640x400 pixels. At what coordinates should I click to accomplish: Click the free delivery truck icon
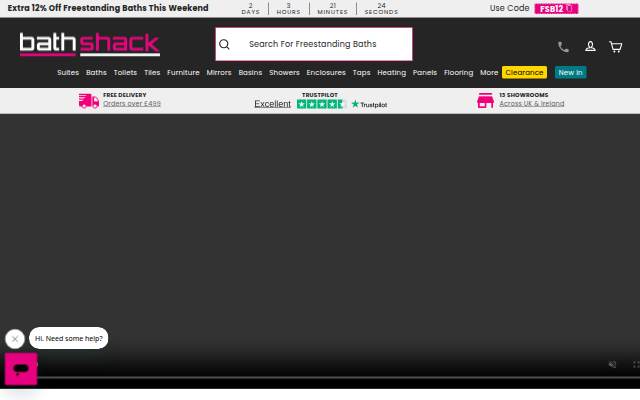pyautogui.click(x=89, y=100)
